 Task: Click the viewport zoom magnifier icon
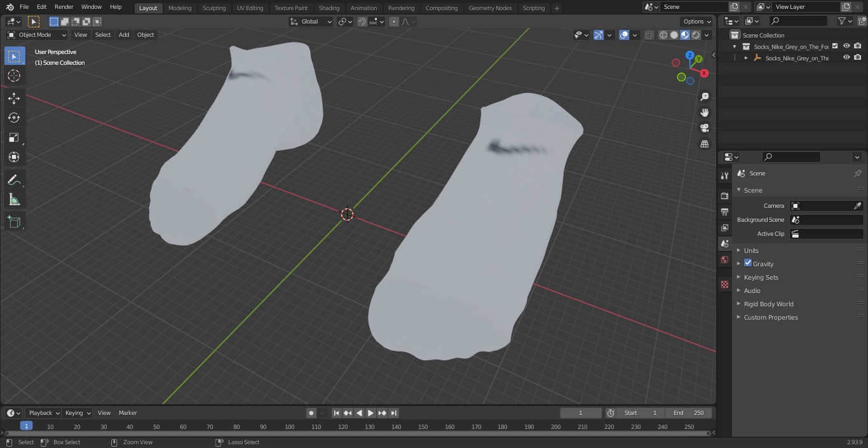pos(704,97)
